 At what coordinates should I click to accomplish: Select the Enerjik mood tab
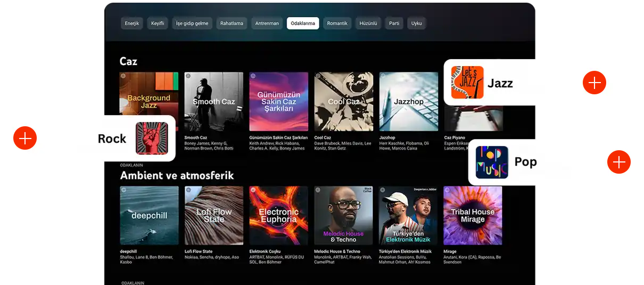132,23
